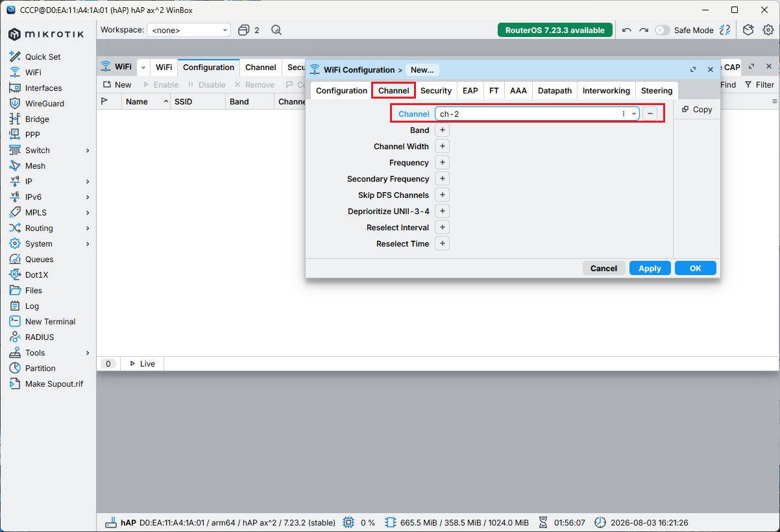Open the PPP section
The height and width of the screenshot is (532, 780).
pos(32,135)
